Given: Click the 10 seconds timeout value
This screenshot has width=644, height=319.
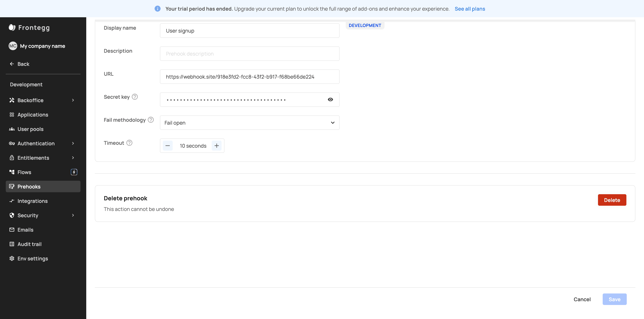Looking at the screenshot, I should click(x=193, y=146).
